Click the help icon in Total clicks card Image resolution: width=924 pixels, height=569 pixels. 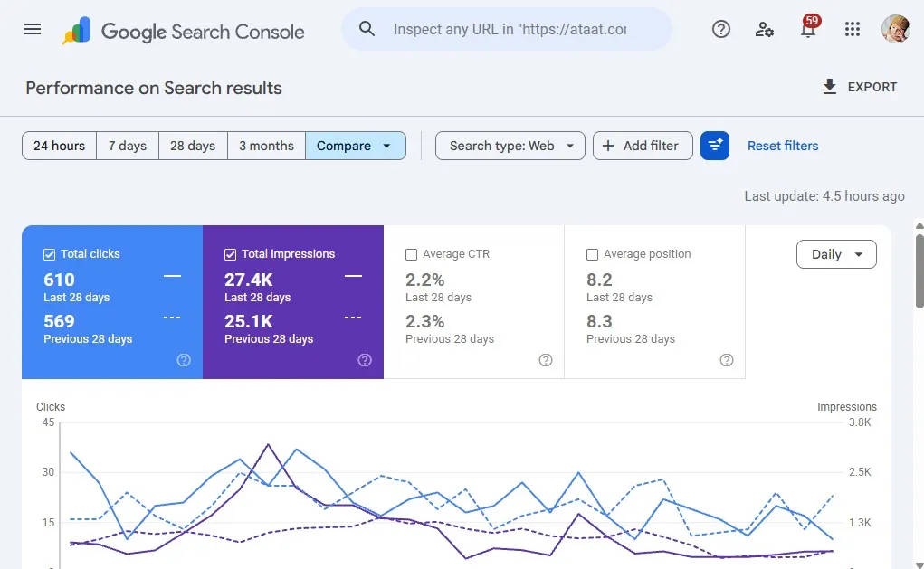pyautogui.click(x=184, y=360)
